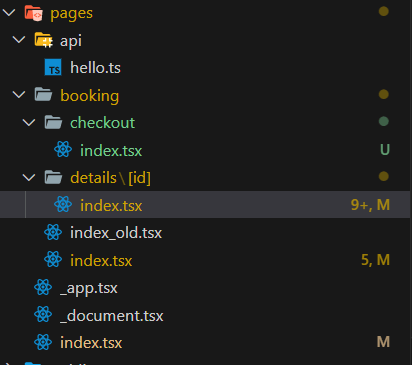Collapse the api folder chevron
The width and height of the screenshot is (412, 365).
[19, 40]
